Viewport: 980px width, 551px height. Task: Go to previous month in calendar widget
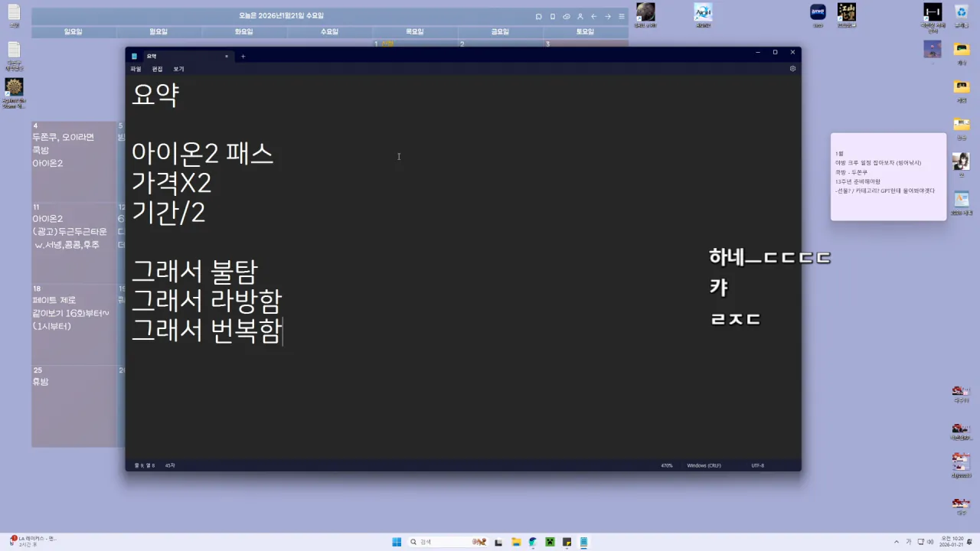click(x=593, y=16)
